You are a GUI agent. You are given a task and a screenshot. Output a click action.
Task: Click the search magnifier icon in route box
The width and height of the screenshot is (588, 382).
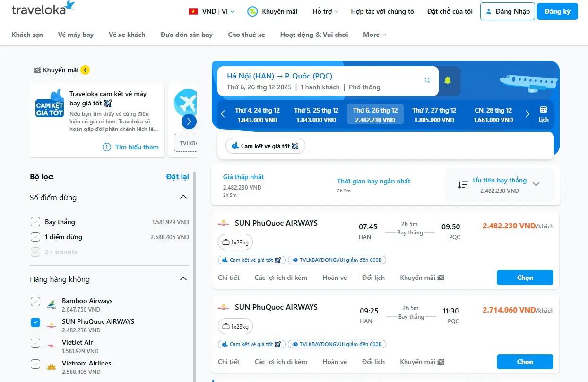click(x=427, y=81)
